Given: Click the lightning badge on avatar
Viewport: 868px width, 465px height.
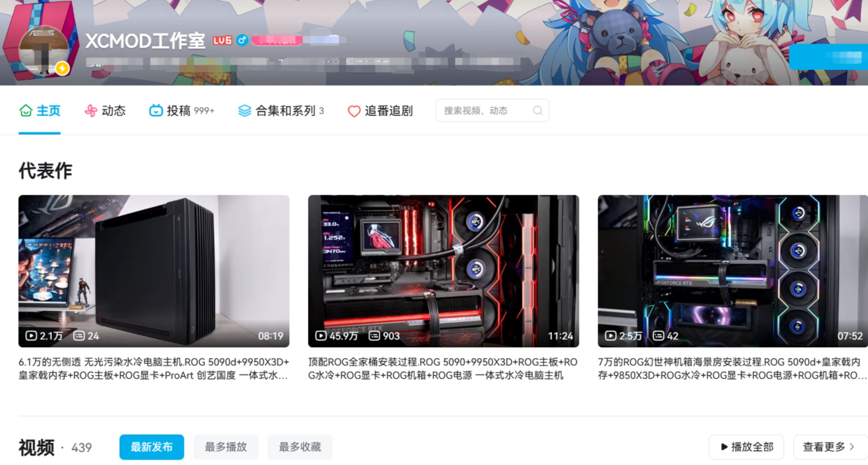Looking at the screenshot, I should point(62,68).
